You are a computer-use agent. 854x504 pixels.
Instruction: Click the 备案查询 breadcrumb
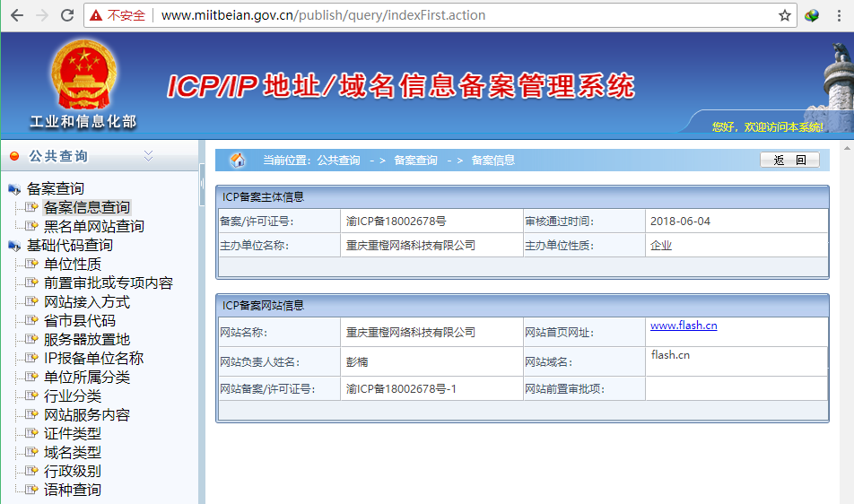click(415, 161)
